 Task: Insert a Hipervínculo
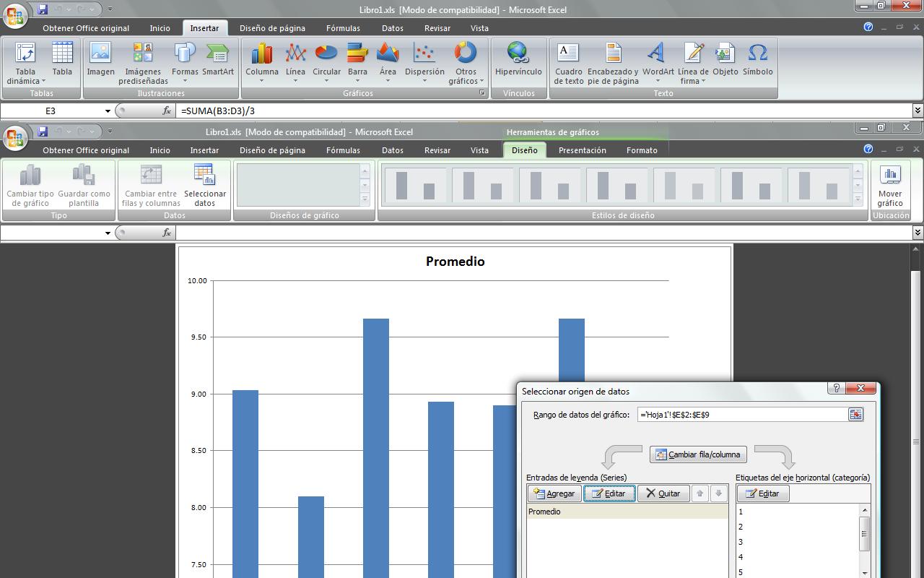[x=518, y=59]
